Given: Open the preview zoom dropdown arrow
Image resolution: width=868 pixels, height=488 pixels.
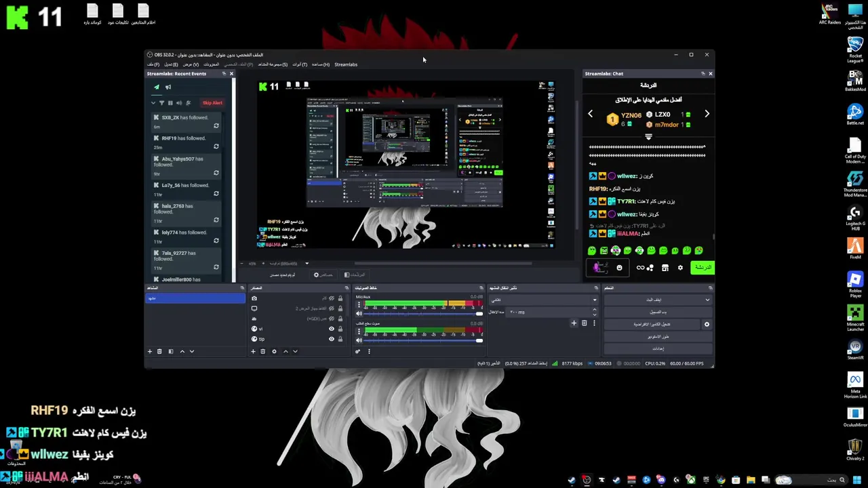Looking at the screenshot, I should (x=307, y=264).
